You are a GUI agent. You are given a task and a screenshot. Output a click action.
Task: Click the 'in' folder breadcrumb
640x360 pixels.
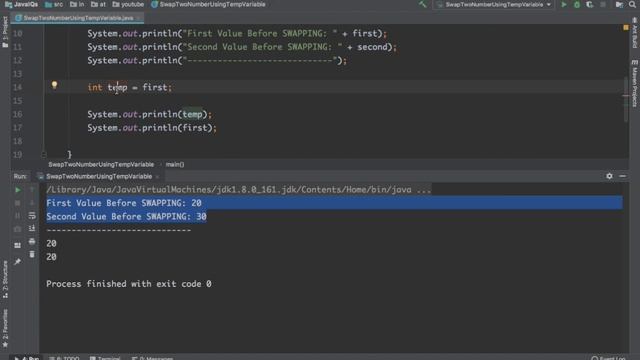click(x=77, y=4)
